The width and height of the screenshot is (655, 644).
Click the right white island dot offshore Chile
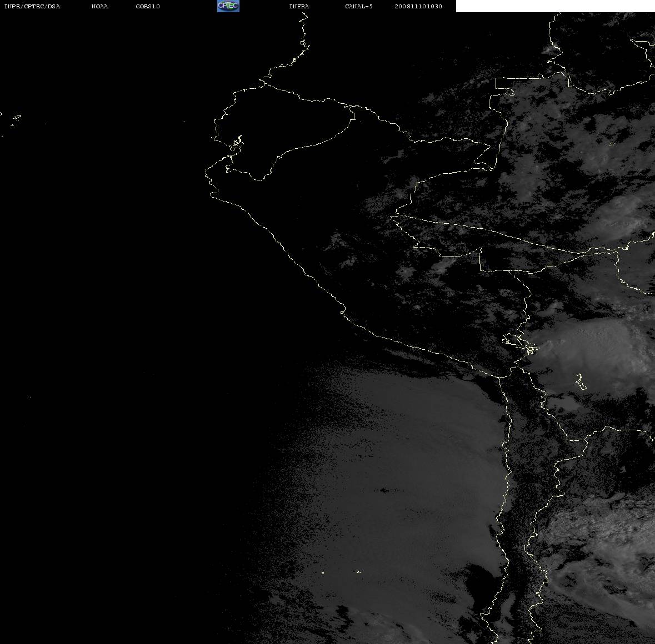coord(358,572)
